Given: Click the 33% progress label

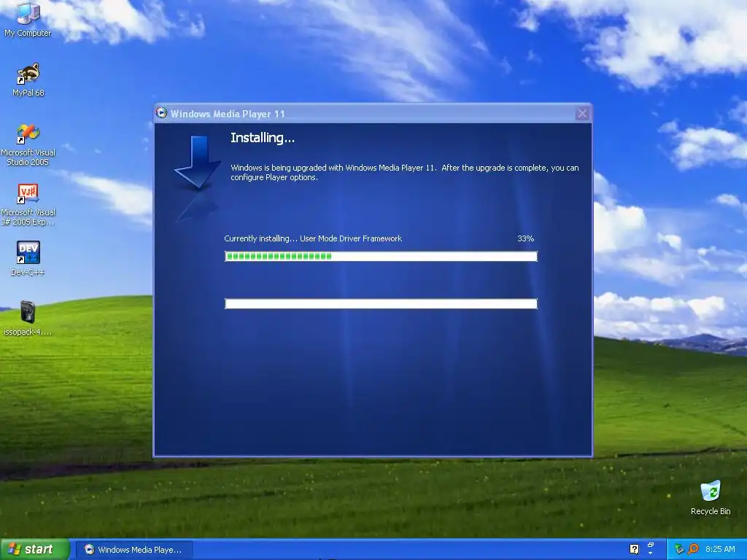Looking at the screenshot, I should [x=525, y=238].
